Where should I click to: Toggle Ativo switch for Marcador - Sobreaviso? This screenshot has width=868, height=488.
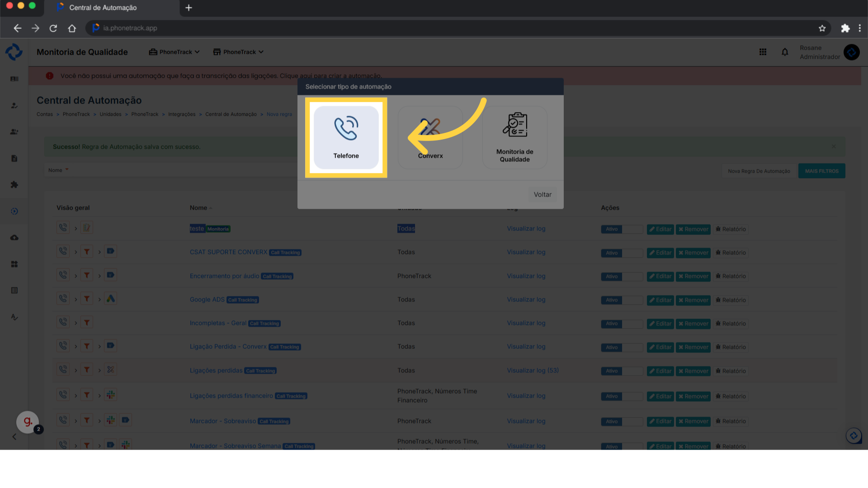(622, 422)
